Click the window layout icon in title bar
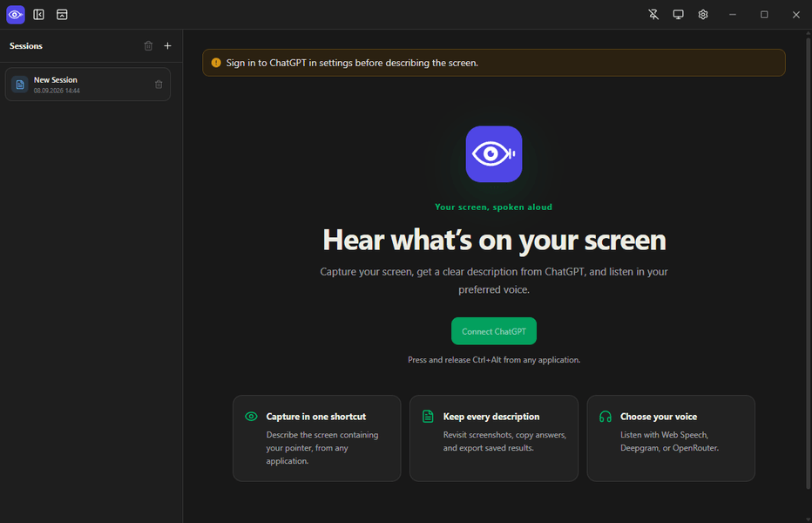The height and width of the screenshot is (523, 812). coord(62,15)
